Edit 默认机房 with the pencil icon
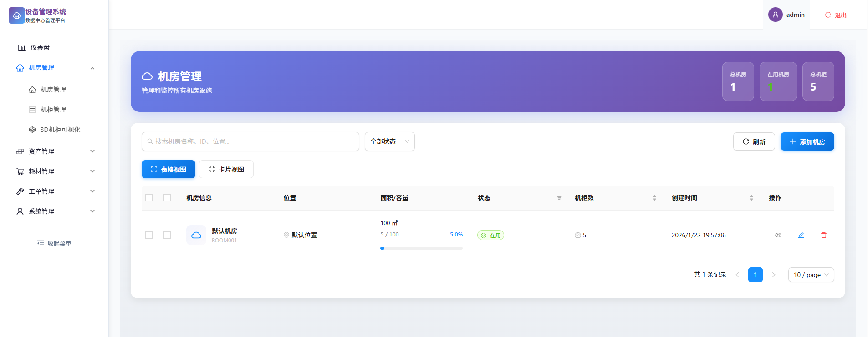The height and width of the screenshot is (337, 868). point(801,235)
